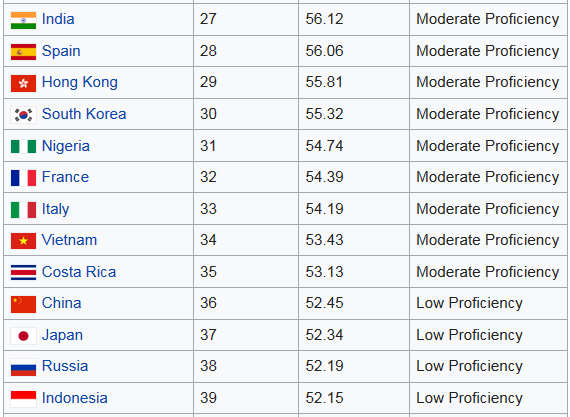Click the South Korea flag icon

pyautogui.click(x=23, y=115)
